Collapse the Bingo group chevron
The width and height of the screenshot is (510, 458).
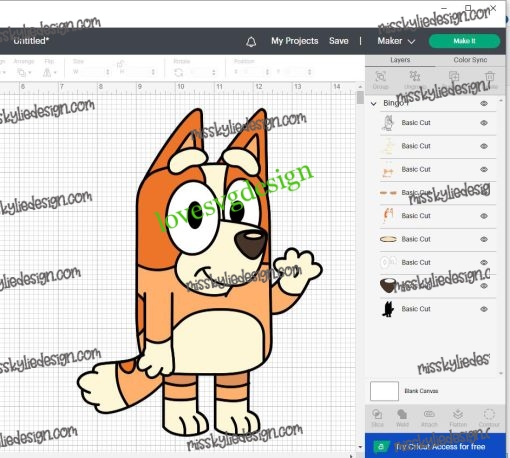coord(374,104)
